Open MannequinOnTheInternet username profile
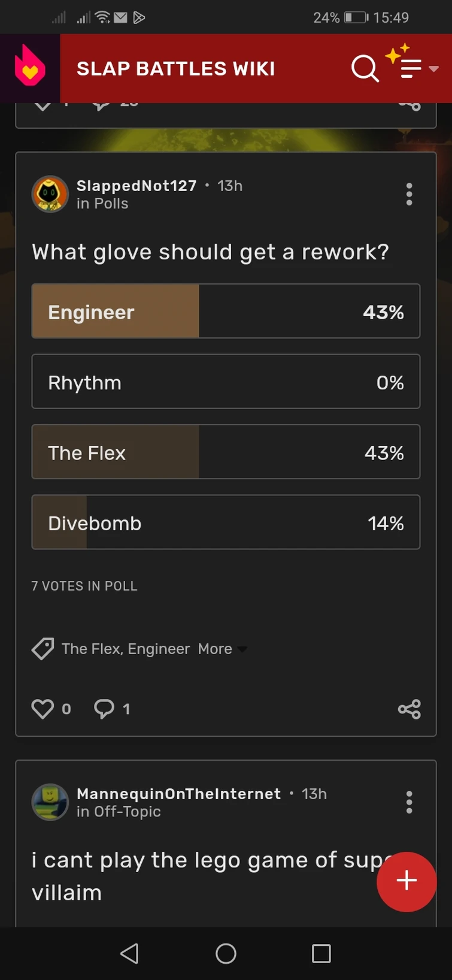Image resolution: width=452 pixels, height=980 pixels. (178, 794)
